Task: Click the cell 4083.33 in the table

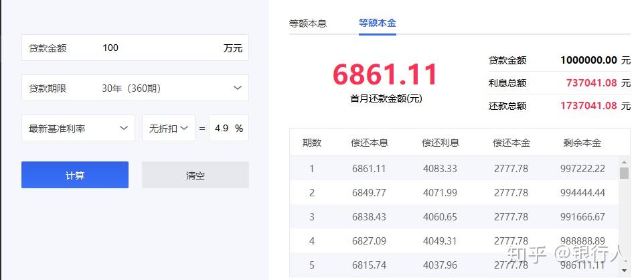Action: pyautogui.click(x=440, y=169)
